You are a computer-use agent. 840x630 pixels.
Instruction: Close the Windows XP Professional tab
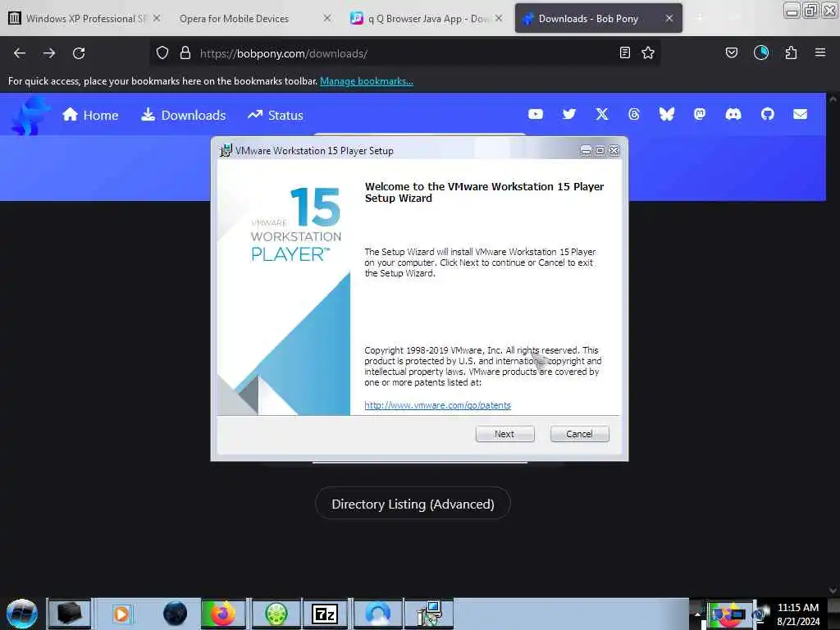point(157,18)
